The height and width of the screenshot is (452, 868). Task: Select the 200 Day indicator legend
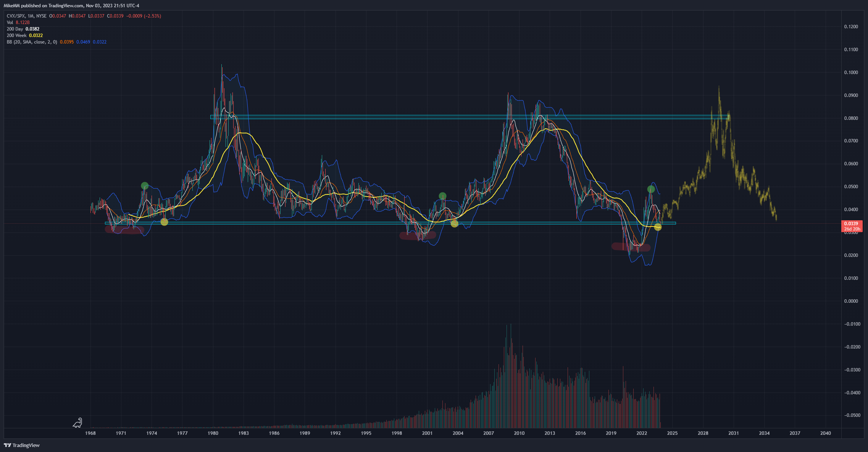(23, 29)
